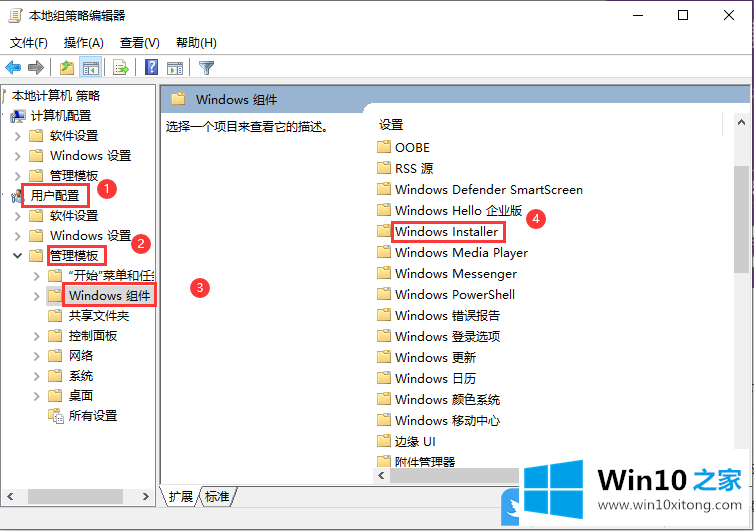The height and width of the screenshot is (531, 754).
Task: Toggle the Show/Hide console tree icon
Action: [90, 68]
